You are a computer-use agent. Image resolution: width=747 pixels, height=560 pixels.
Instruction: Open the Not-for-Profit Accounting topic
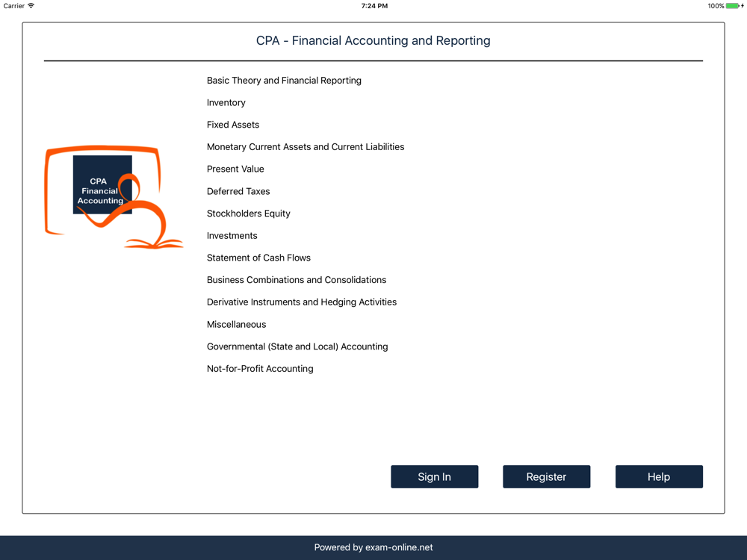(260, 369)
